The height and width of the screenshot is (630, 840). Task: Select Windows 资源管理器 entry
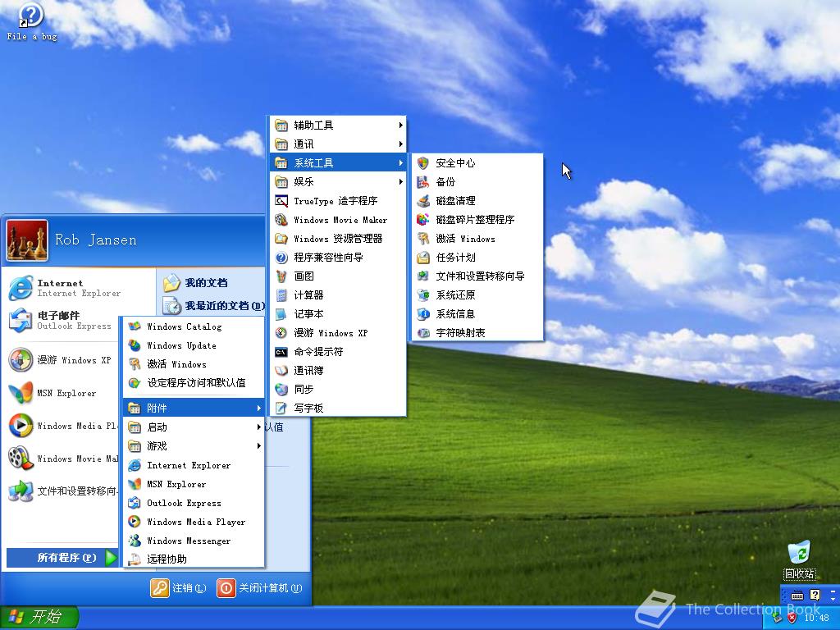tap(338, 239)
